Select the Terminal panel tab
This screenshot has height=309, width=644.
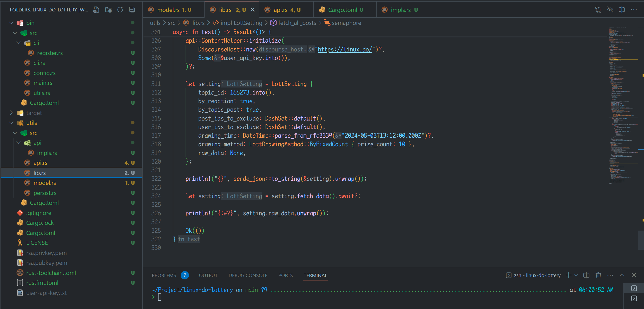(x=315, y=275)
